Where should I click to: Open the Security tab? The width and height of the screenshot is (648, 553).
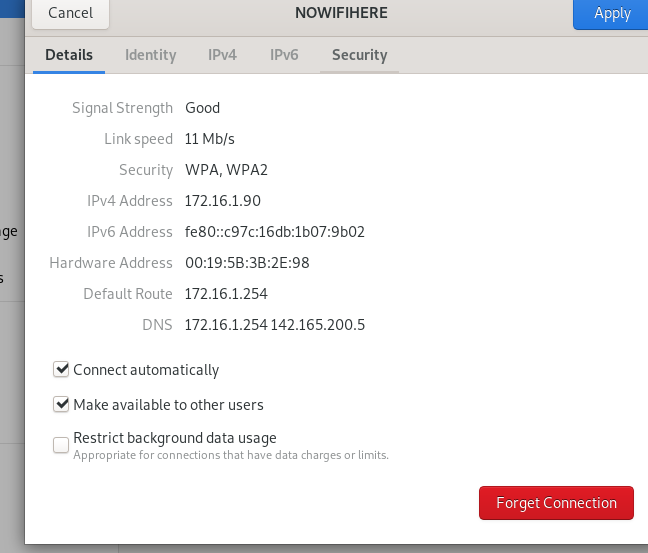360,55
